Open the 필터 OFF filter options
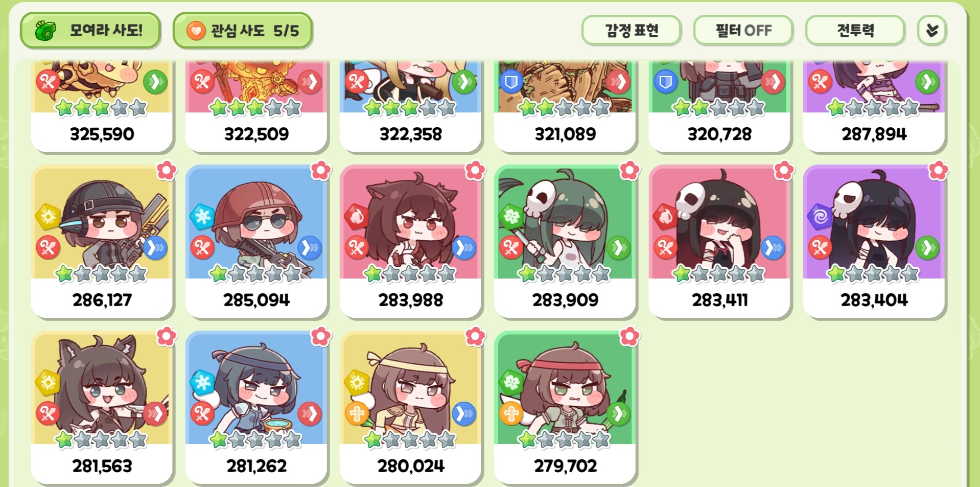The height and width of the screenshot is (487, 980). [743, 31]
